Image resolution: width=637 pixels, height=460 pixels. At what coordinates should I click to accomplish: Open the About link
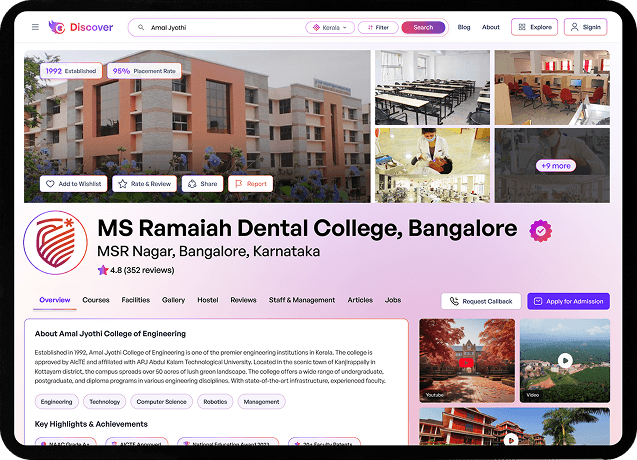(x=490, y=27)
